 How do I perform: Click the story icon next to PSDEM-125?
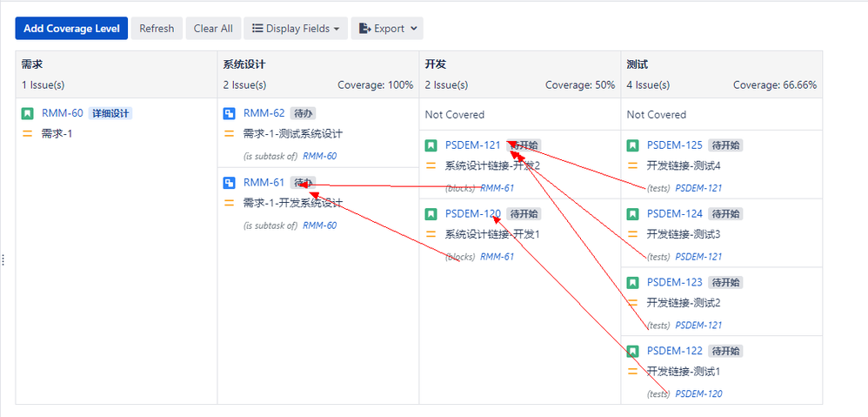(632, 145)
